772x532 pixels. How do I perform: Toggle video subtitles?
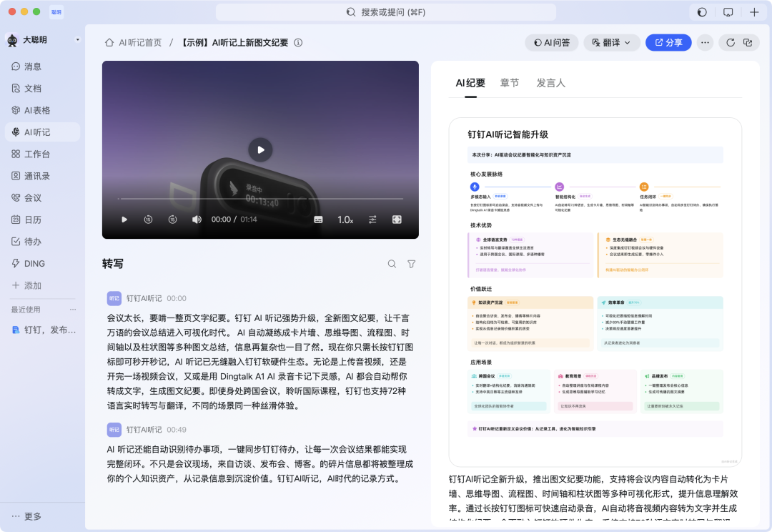coord(319,220)
